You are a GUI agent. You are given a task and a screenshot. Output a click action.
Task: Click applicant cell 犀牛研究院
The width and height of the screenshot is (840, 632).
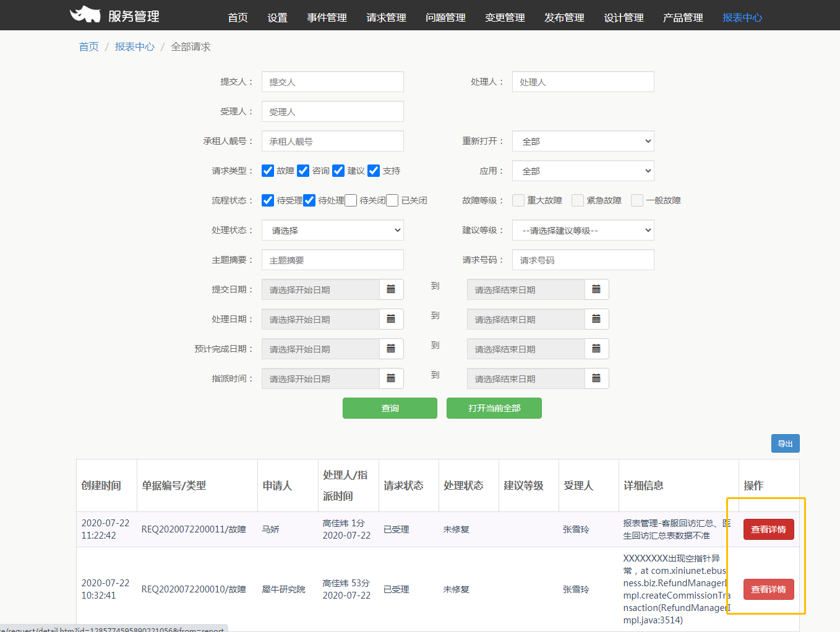283,589
